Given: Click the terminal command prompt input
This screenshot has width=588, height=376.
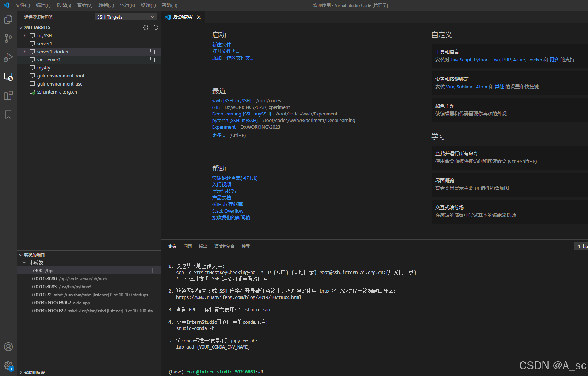Looking at the screenshot, I should (x=267, y=372).
